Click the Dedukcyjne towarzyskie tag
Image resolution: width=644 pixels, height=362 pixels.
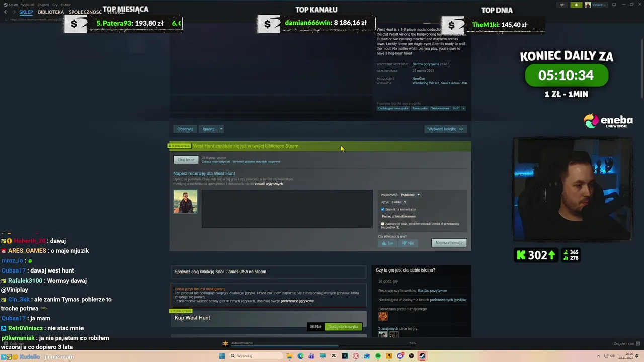[393, 108]
